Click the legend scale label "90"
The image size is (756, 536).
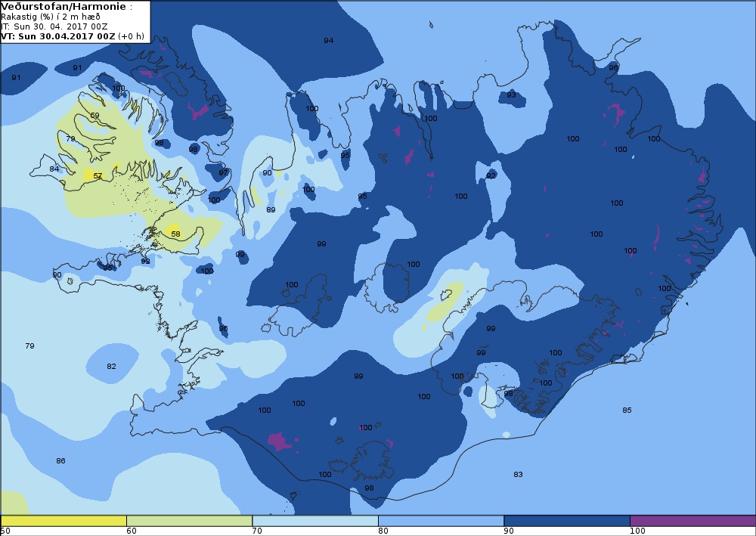[509, 531]
